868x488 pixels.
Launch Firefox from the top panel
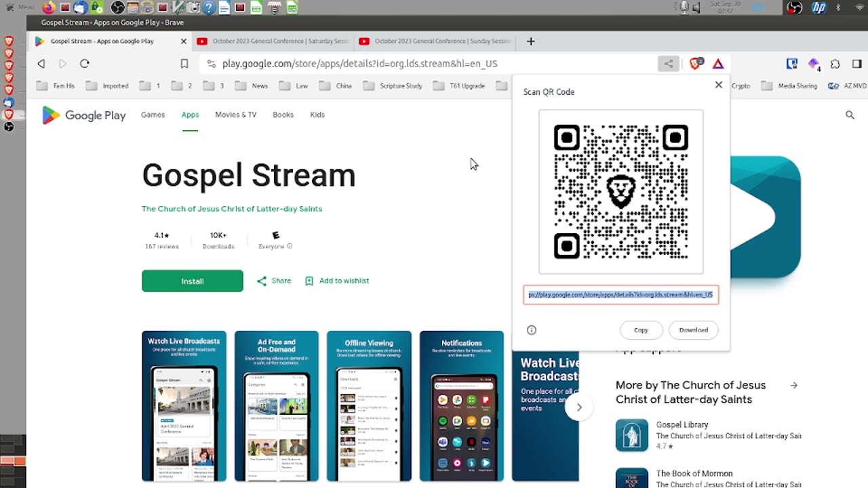[x=48, y=7]
